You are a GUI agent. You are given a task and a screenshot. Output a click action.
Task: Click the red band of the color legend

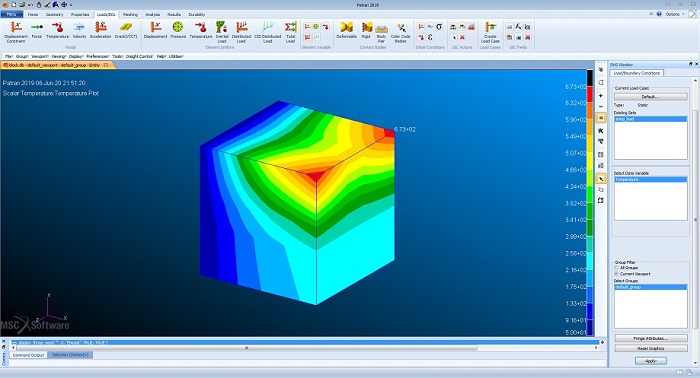pyautogui.click(x=590, y=95)
